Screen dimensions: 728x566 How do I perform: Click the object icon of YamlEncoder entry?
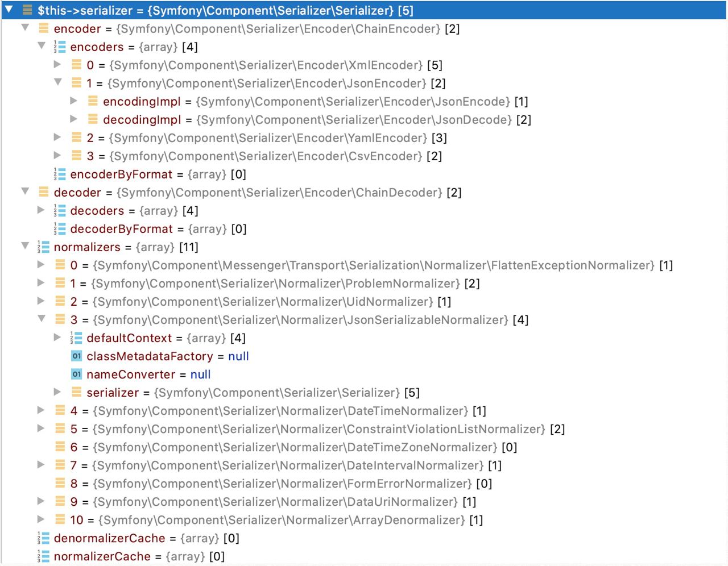point(77,138)
